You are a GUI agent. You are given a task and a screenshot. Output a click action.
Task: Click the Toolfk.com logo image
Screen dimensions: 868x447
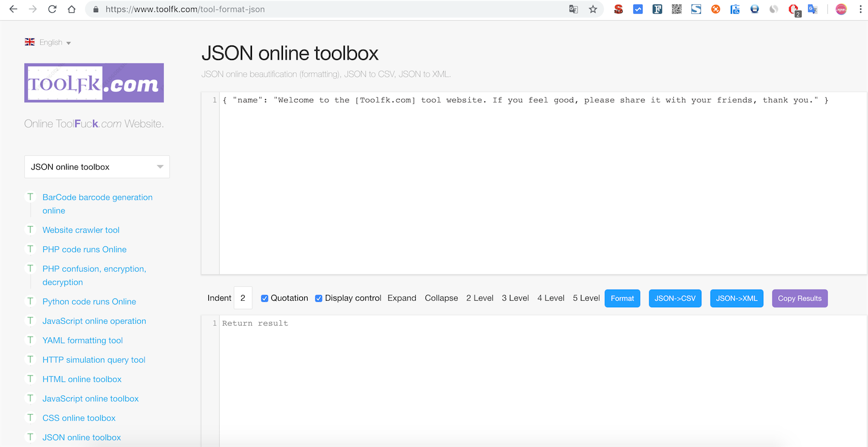93,82
